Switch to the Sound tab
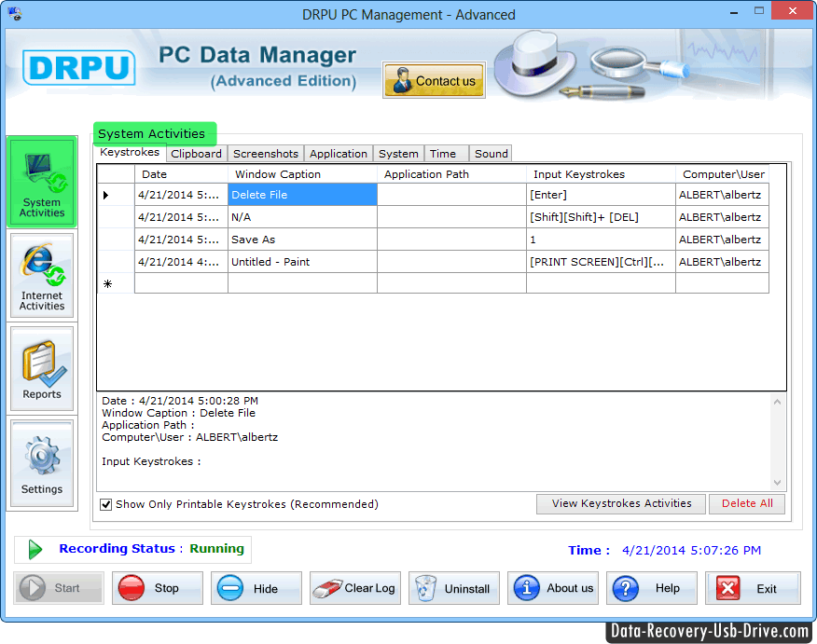Image resolution: width=817 pixels, height=644 pixels. point(491,154)
